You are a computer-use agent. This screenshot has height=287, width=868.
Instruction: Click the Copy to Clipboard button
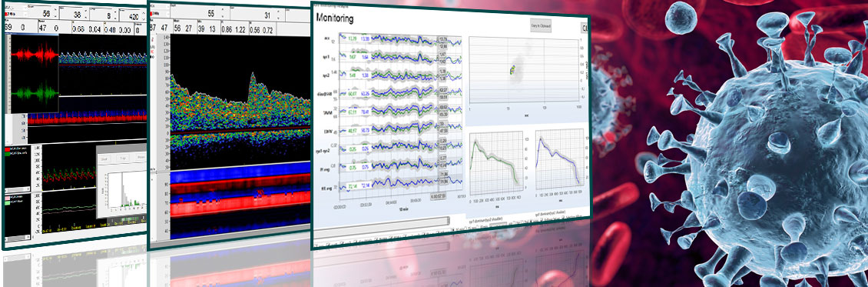click(x=541, y=26)
